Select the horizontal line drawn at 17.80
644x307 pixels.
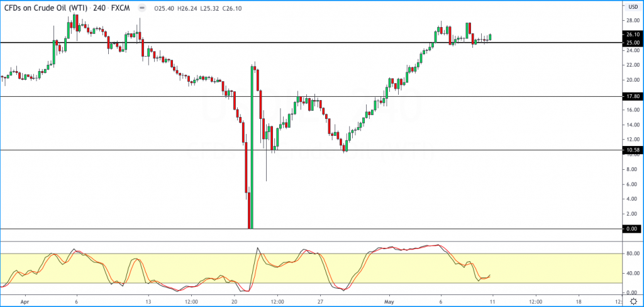[x=311, y=97]
